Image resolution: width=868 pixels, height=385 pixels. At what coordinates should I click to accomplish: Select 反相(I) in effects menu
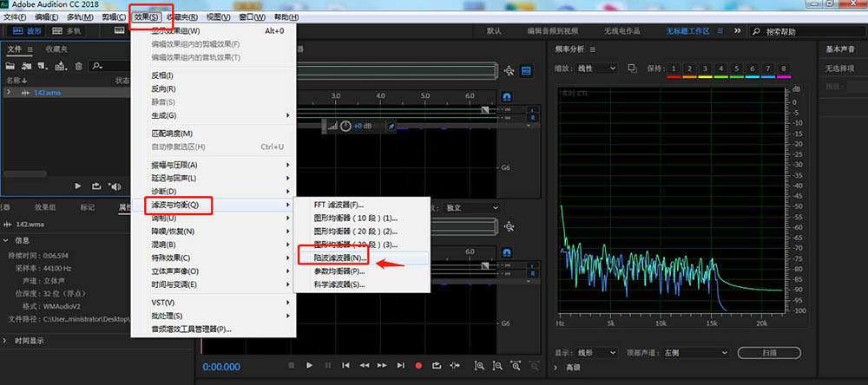click(x=214, y=75)
